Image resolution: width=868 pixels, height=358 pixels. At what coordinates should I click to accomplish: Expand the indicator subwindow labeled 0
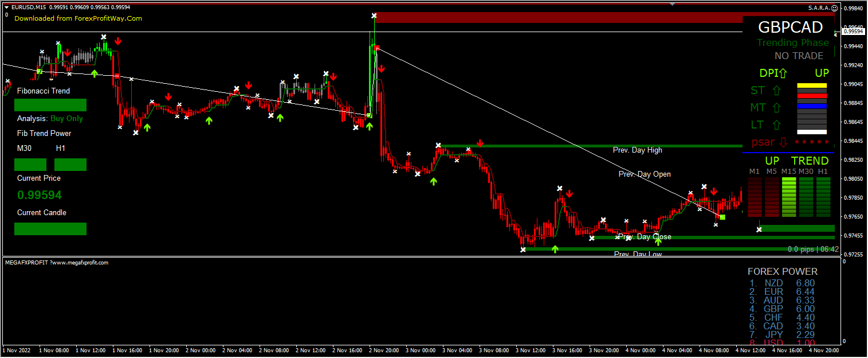click(x=6, y=14)
